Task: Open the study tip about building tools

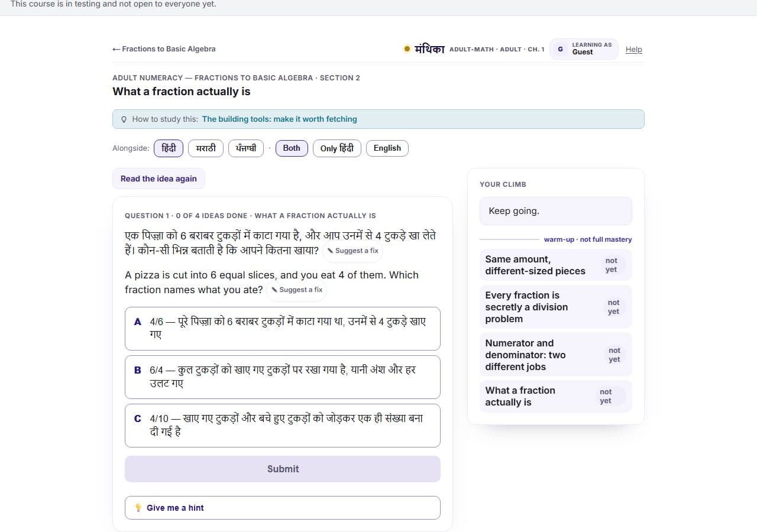Action: click(x=279, y=119)
